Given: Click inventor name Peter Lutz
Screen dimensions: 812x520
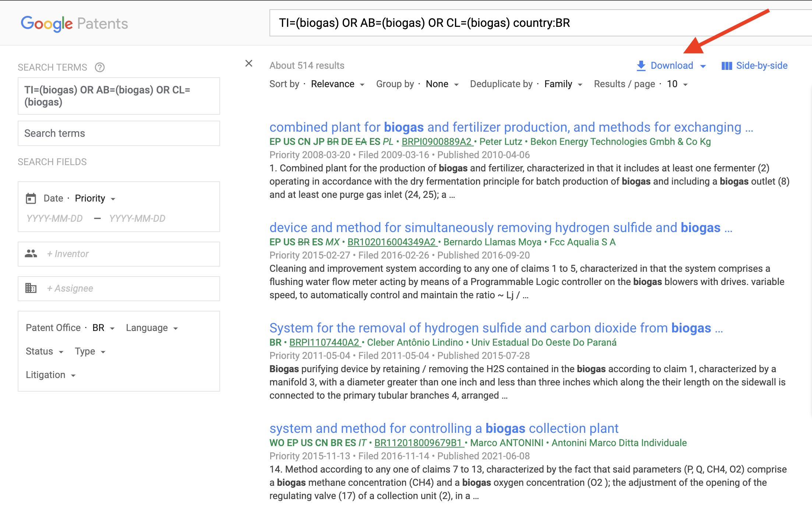Looking at the screenshot, I should pyautogui.click(x=501, y=142).
